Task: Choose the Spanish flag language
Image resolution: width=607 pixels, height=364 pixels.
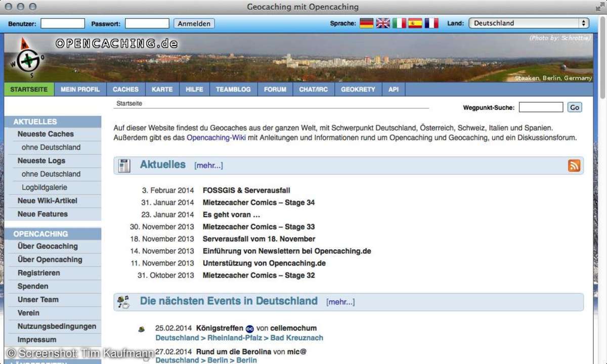Action: coord(415,23)
